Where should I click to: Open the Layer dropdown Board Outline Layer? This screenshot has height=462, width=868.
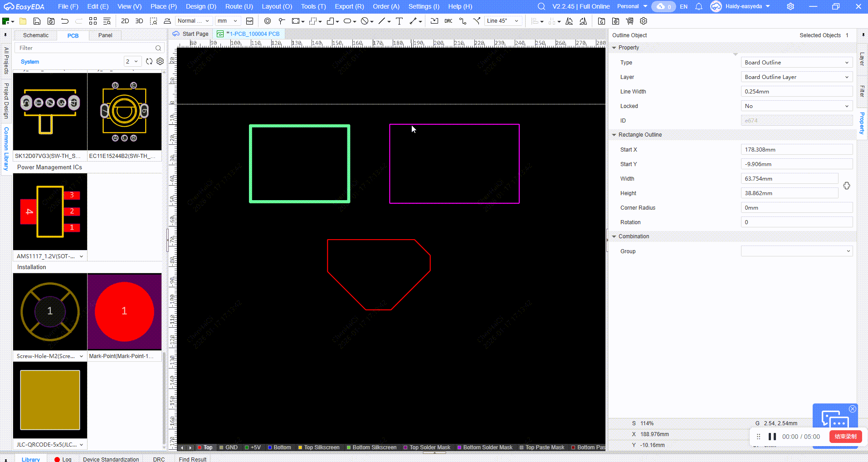pos(796,77)
